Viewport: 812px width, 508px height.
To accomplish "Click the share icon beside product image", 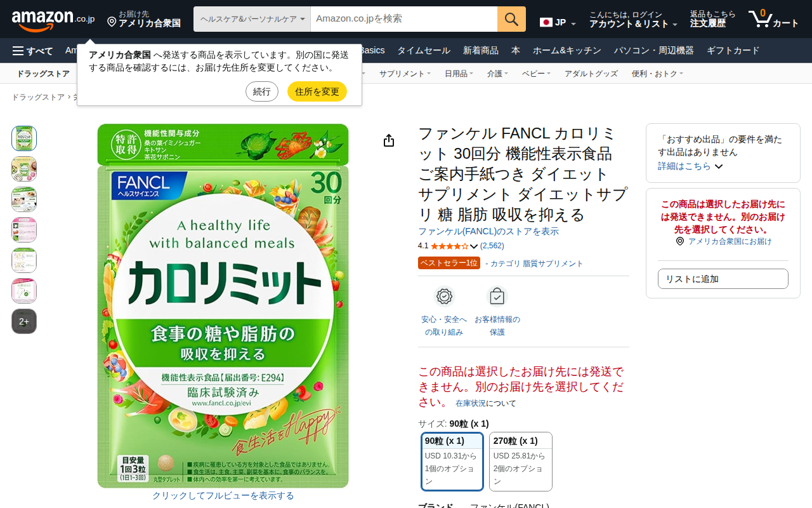I will tap(389, 140).
